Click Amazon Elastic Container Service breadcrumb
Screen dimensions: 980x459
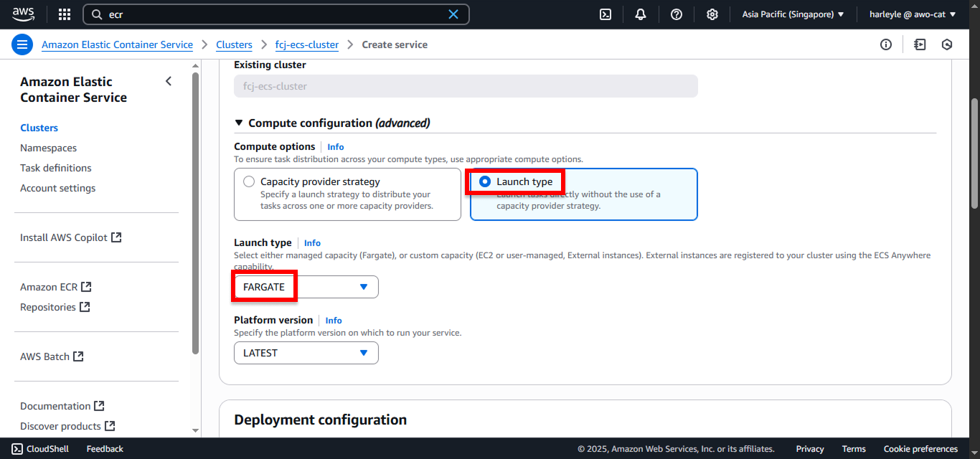(117, 44)
